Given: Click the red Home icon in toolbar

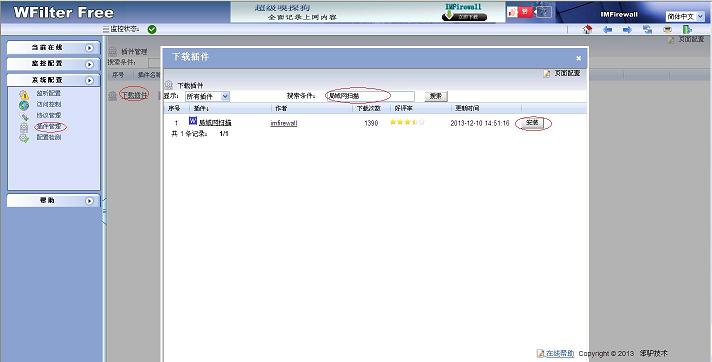Looking at the screenshot, I should (x=588, y=30).
